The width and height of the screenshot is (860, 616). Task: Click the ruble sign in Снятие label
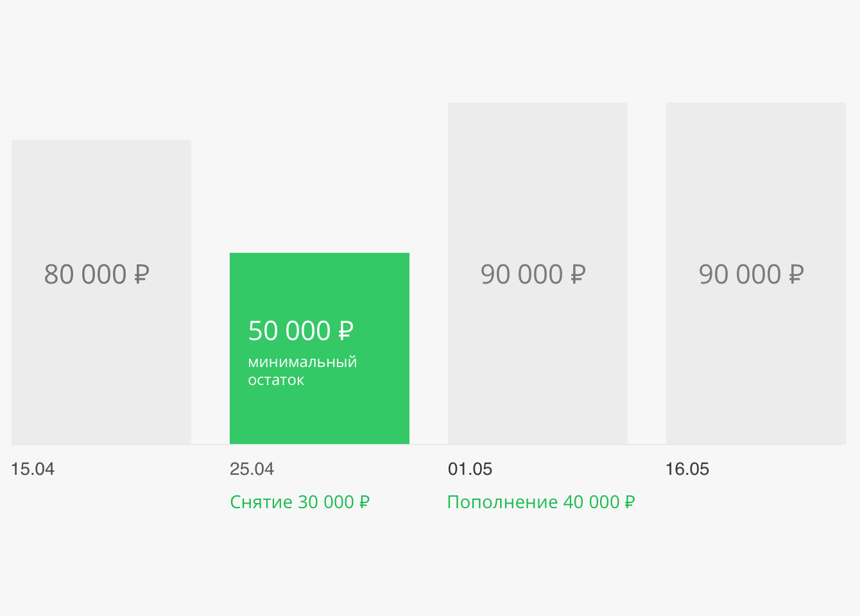pos(365,502)
